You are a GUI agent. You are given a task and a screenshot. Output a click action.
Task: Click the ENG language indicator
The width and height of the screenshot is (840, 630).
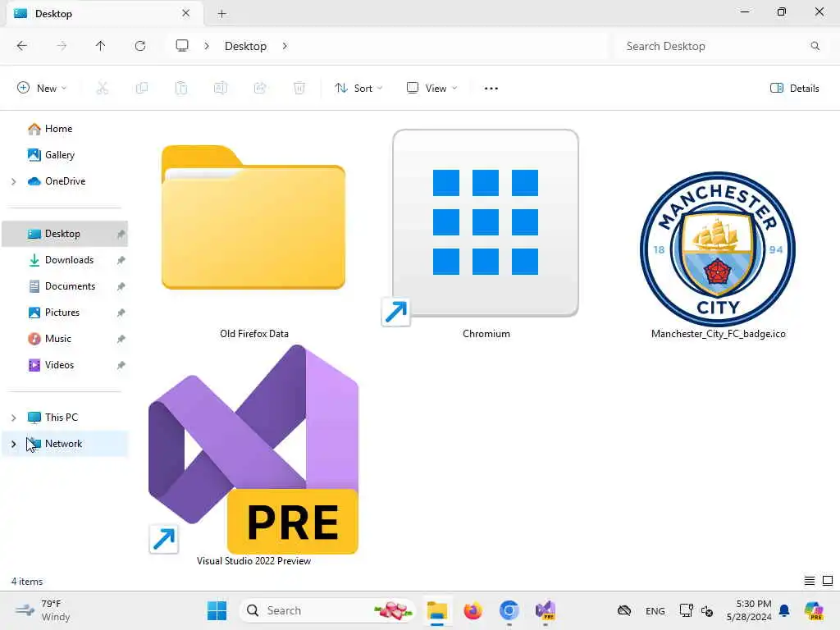click(655, 610)
